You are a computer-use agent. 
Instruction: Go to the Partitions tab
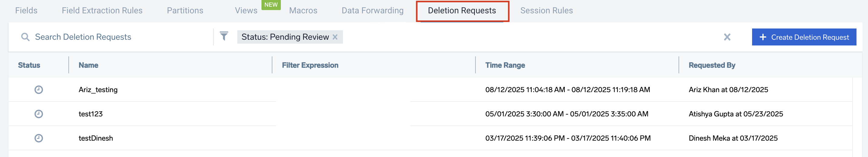(x=185, y=11)
